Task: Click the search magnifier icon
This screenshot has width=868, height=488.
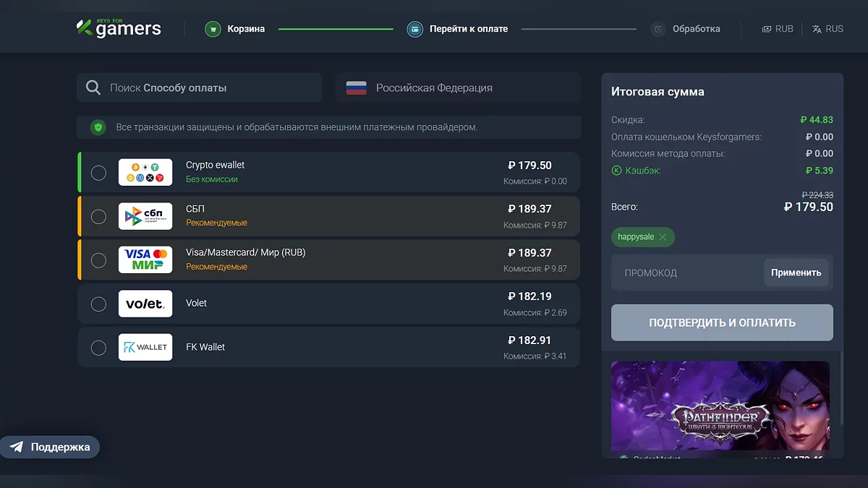Action: [93, 87]
